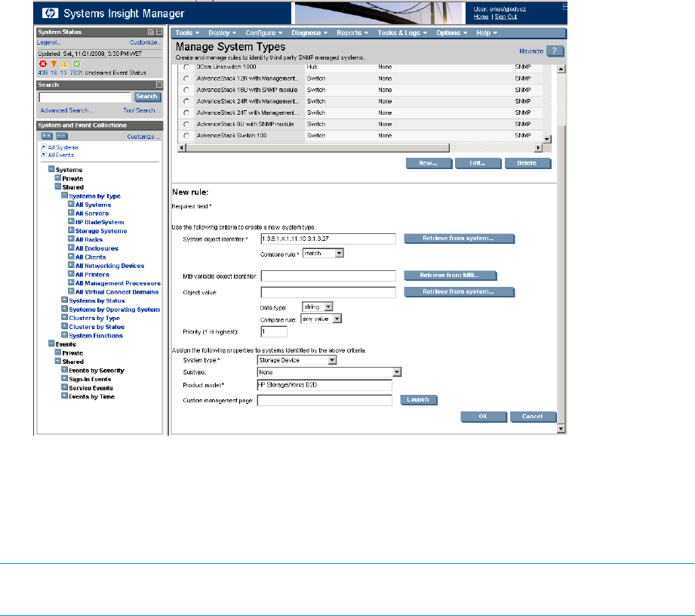Click the Edit... button
The height and width of the screenshot is (616, 695).
point(478,163)
